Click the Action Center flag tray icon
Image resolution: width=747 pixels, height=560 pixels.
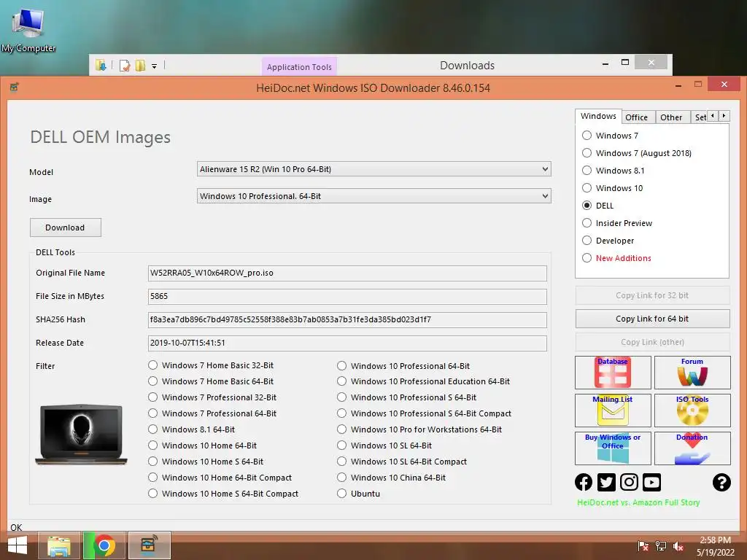pyautogui.click(x=643, y=546)
